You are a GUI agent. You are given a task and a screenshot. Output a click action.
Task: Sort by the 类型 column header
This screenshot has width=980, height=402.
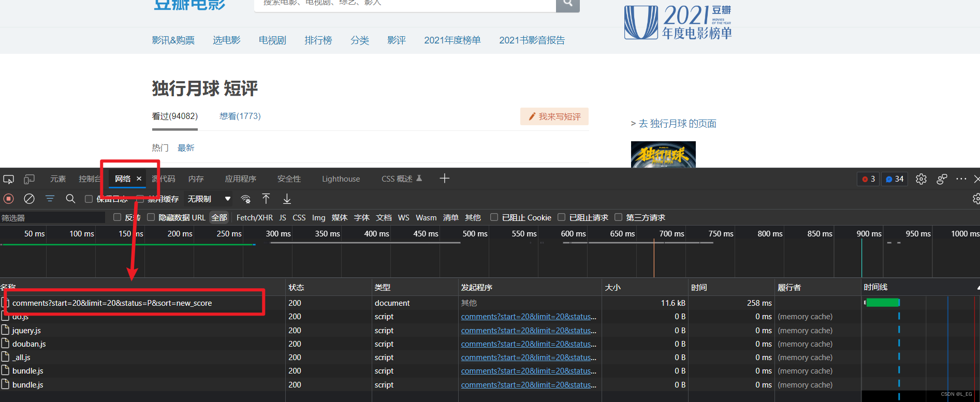(415, 287)
